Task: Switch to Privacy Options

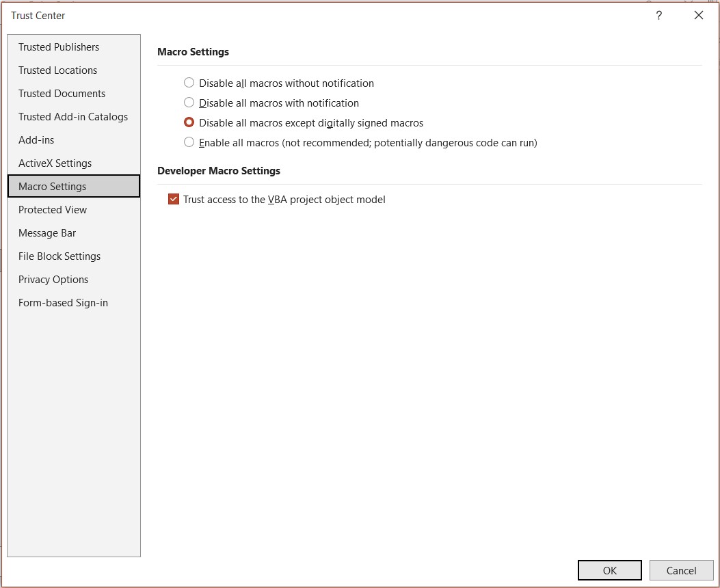Action: [x=53, y=280]
